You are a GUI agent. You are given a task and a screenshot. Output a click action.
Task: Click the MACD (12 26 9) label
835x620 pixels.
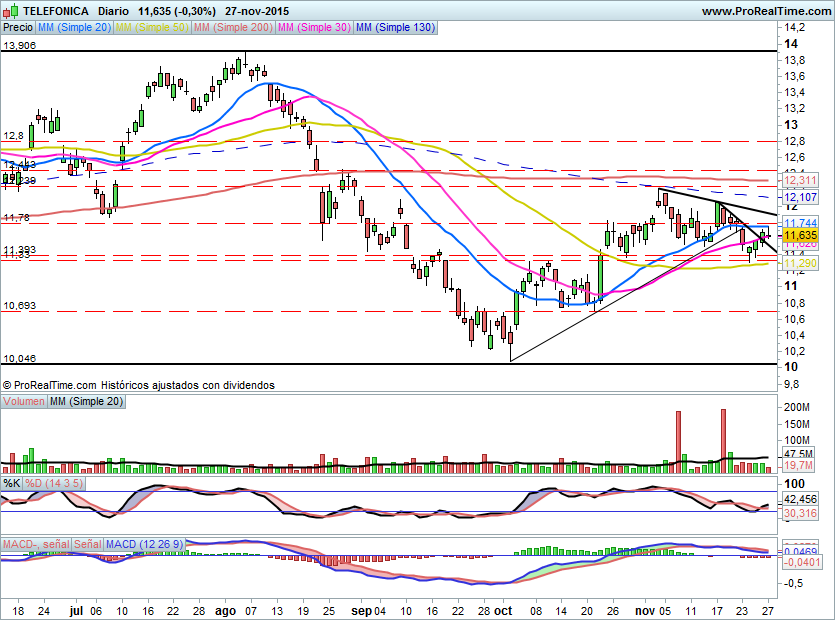click(144, 544)
